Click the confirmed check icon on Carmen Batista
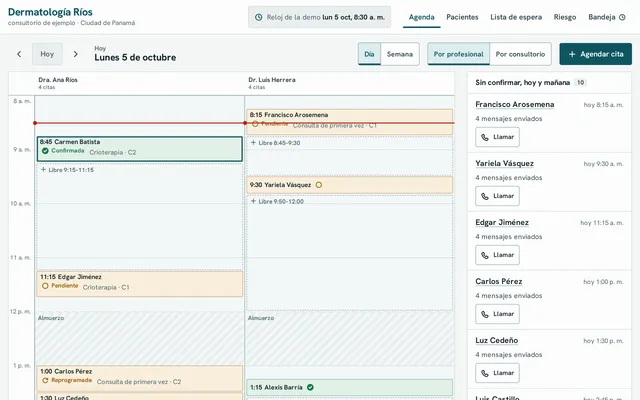The width and height of the screenshot is (640, 400). [45, 151]
